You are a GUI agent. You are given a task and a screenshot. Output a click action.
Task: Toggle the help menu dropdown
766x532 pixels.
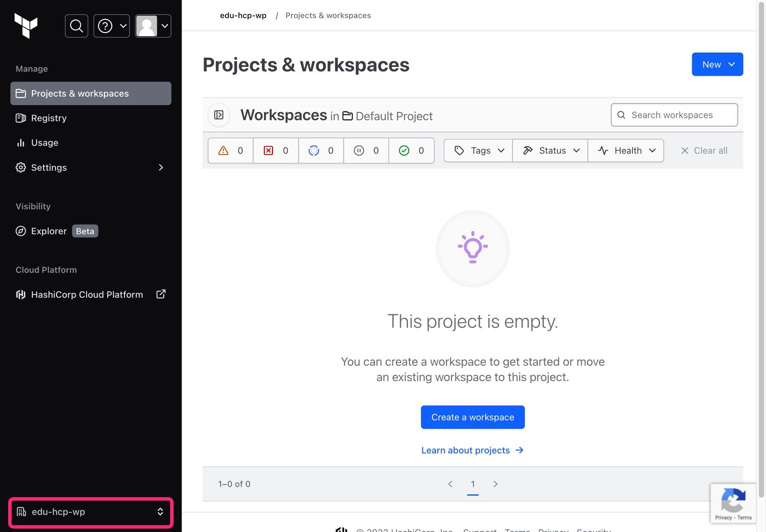111,26
